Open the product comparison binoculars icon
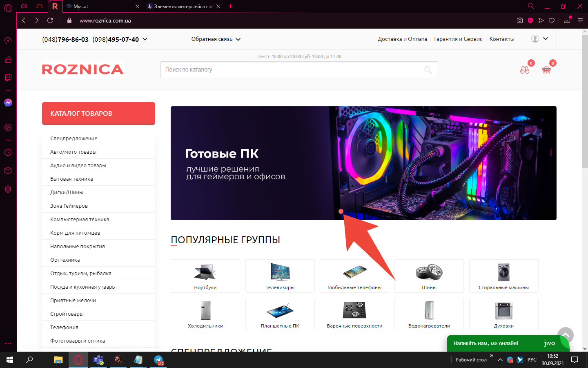The image size is (588, 368). tap(525, 70)
